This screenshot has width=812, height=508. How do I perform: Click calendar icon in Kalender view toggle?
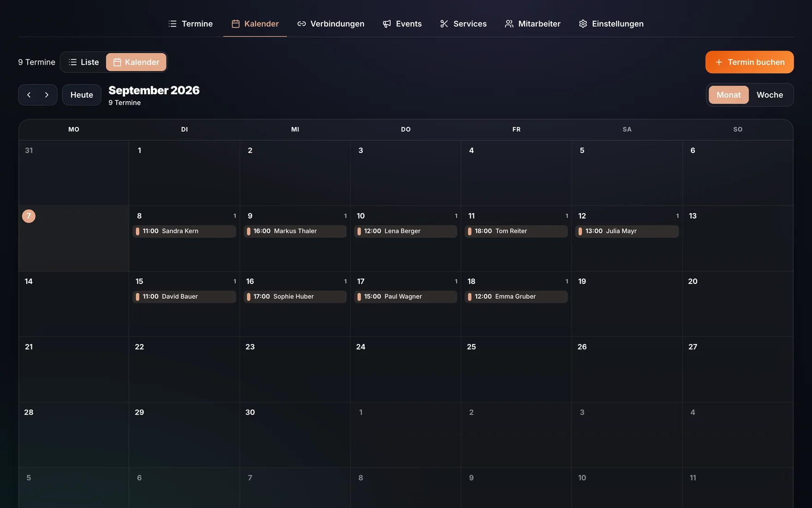pyautogui.click(x=117, y=62)
